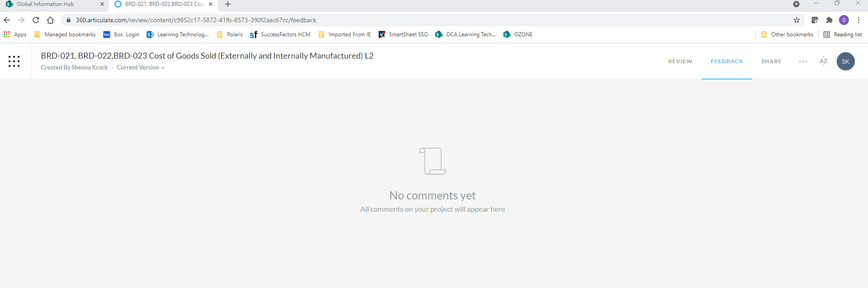Open the Reading list panel

point(843,35)
